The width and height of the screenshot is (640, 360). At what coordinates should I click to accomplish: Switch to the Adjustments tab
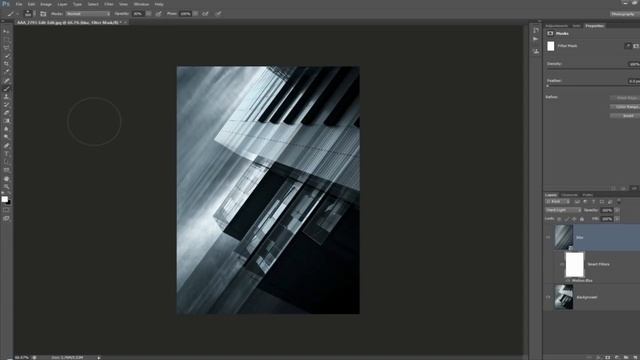[x=557, y=26]
